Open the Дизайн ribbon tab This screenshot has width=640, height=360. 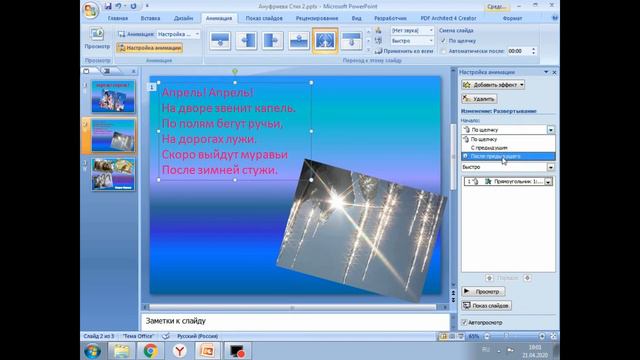point(183,18)
